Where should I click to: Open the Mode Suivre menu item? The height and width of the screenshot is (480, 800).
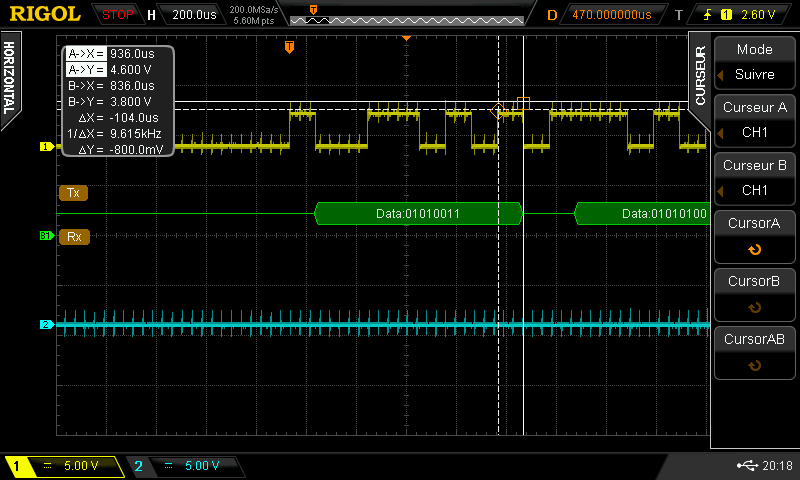[x=754, y=62]
